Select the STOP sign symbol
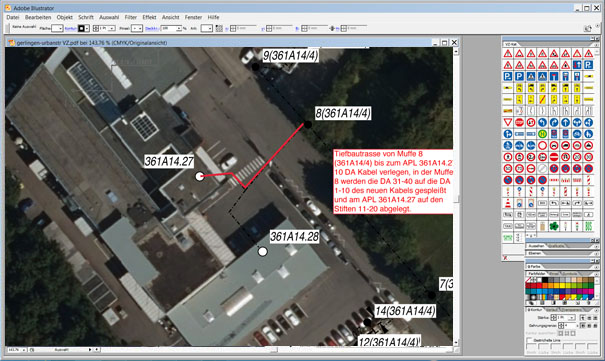 519,122
